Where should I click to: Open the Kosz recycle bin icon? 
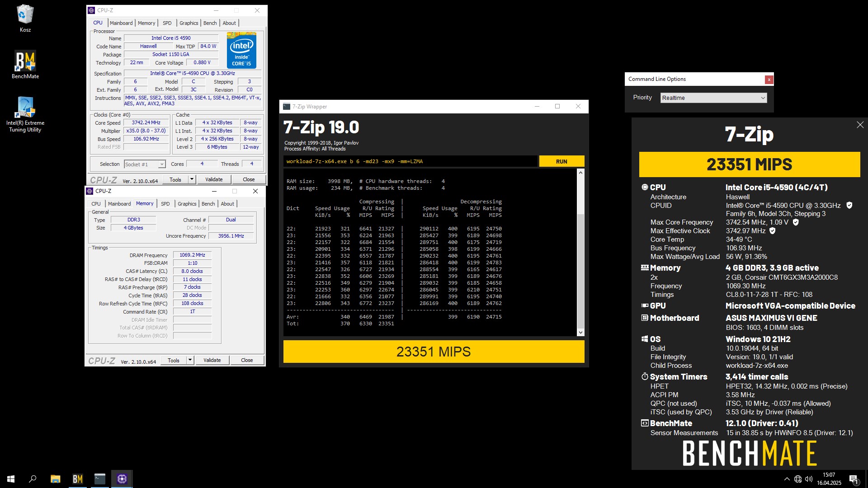25,19
